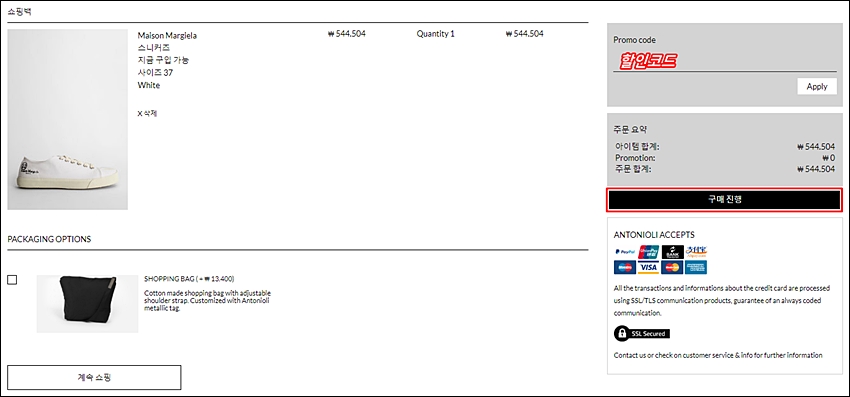Screen dimensions: 850x397
Task: Click the Maestro card icon
Action: click(x=625, y=267)
